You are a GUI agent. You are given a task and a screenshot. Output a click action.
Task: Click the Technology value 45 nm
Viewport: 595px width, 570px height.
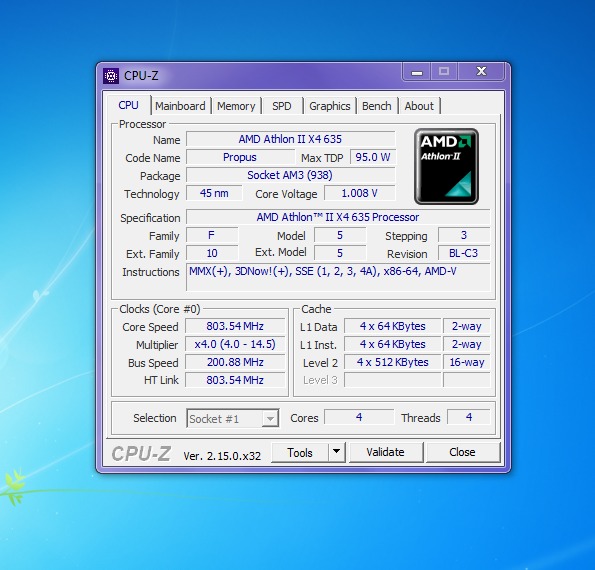pyautogui.click(x=214, y=193)
